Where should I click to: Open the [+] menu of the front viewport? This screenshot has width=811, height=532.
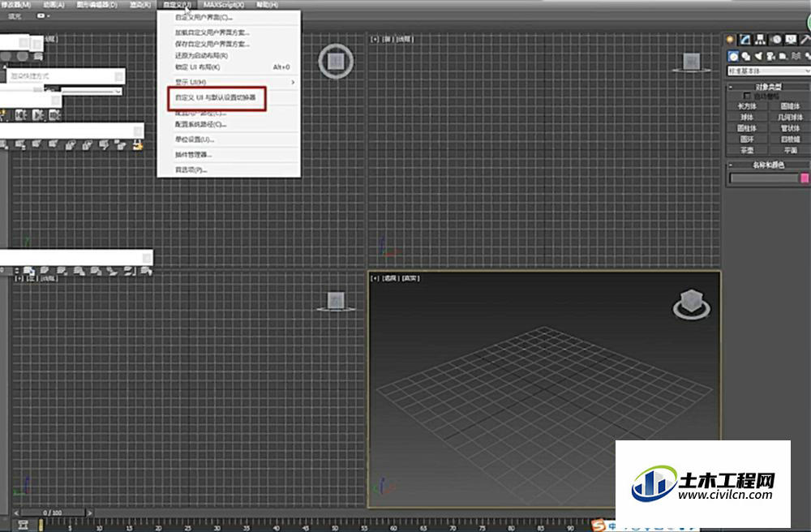[x=375, y=39]
